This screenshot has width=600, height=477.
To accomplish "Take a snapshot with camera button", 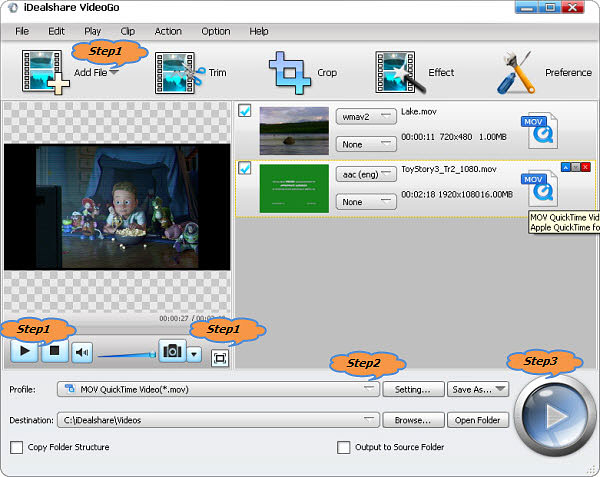I will pyautogui.click(x=172, y=351).
